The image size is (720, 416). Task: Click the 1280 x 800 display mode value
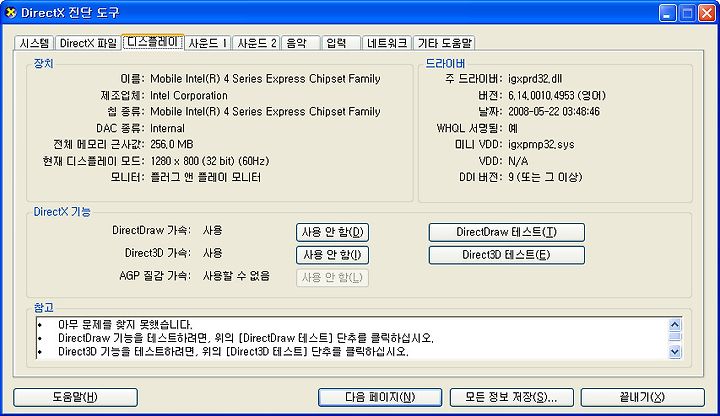[x=209, y=161]
